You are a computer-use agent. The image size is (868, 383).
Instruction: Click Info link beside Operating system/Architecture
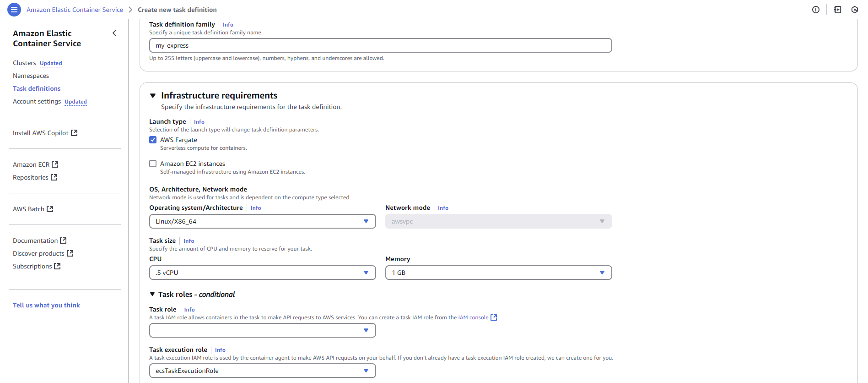pos(256,208)
